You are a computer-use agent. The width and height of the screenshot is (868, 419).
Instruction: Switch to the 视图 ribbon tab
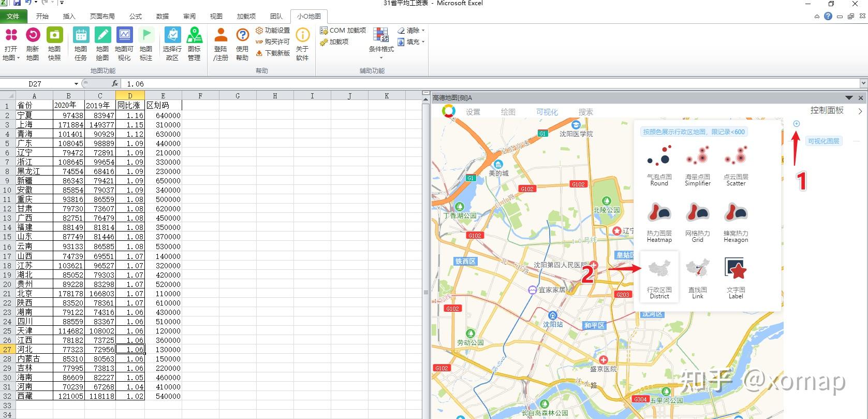pos(216,16)
